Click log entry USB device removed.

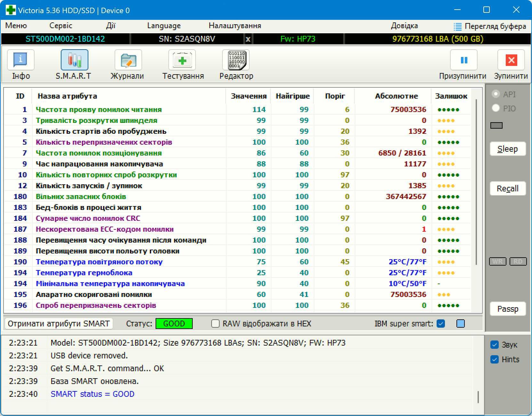coord(89,356)
